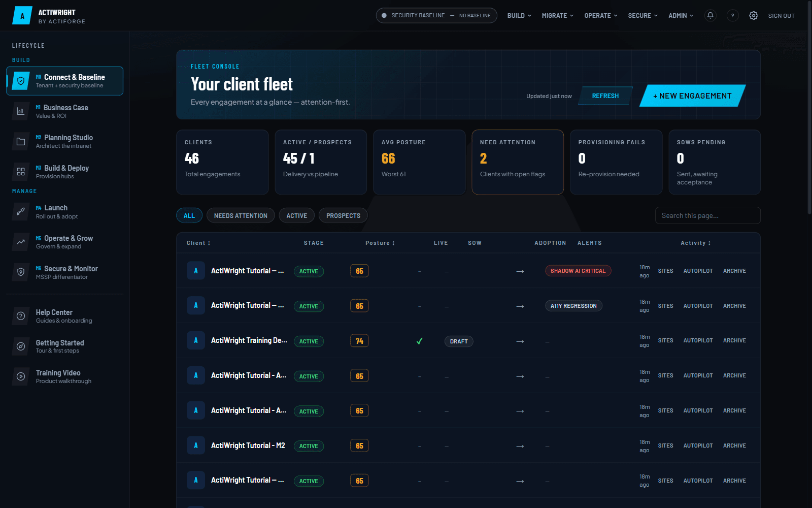The height and width of the screenshot is (508, 812).
Task: Select the Prospects filter tab
Action: click(343, 216)
